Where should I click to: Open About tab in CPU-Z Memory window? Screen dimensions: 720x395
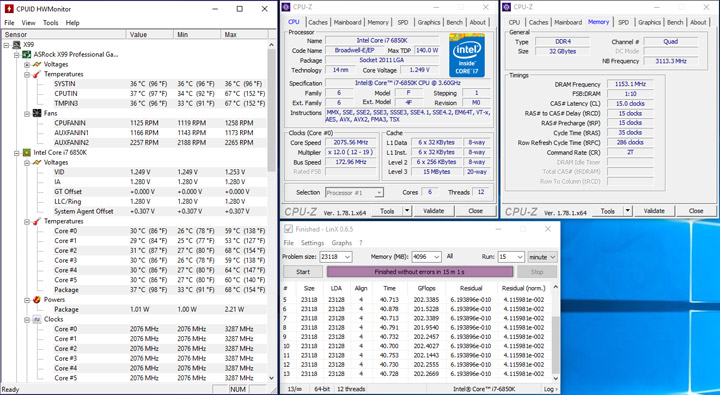(x=698, y=22)
